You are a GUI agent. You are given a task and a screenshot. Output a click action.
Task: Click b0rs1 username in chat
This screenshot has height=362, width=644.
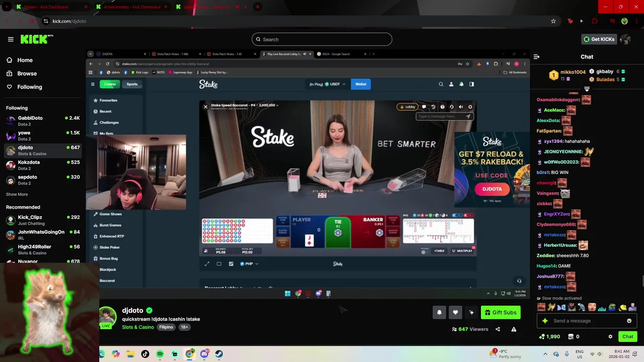[x=543, y=172]
